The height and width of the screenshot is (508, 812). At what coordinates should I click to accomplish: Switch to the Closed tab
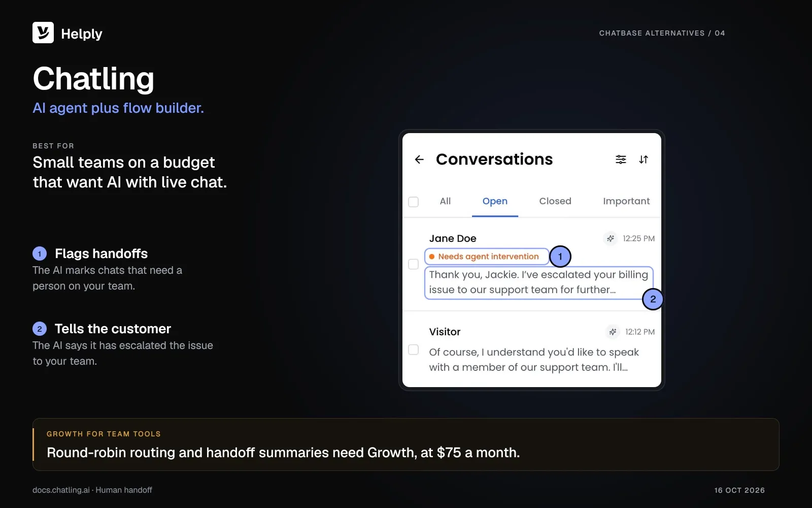pyautogui.click(x=555, y=201)
